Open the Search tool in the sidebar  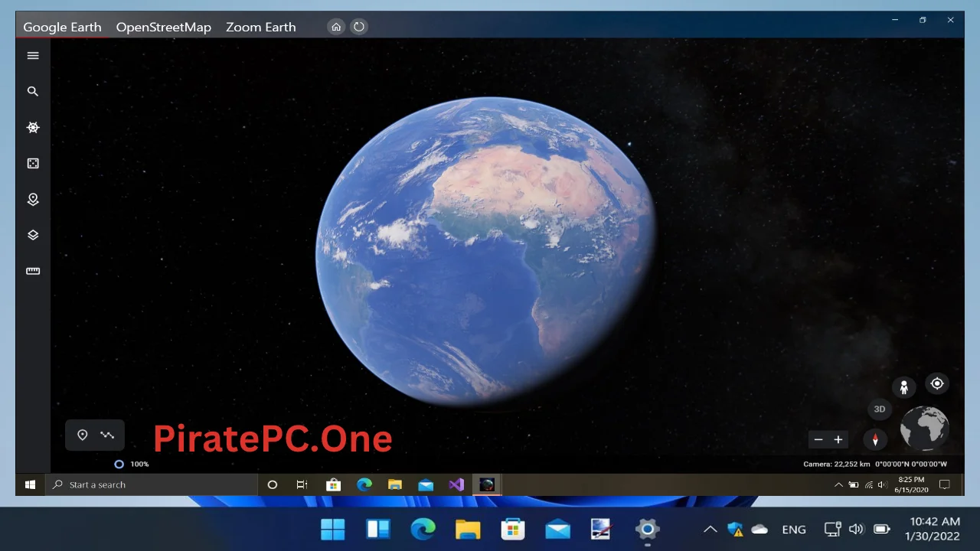(x=33, y=91)
